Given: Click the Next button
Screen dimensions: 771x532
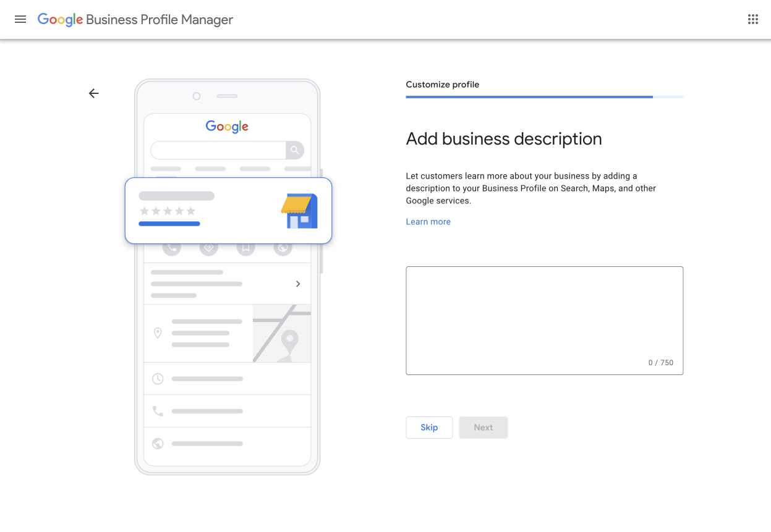Looking at the screenshot, I should click(x=483, y=428).
